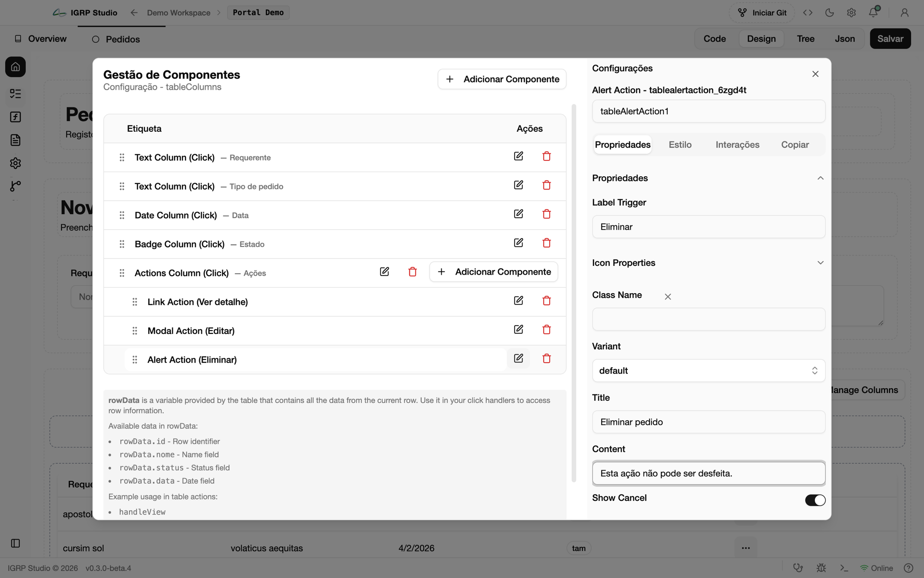Click the Salvar button

pyautogui.click(x=890, y=39)
